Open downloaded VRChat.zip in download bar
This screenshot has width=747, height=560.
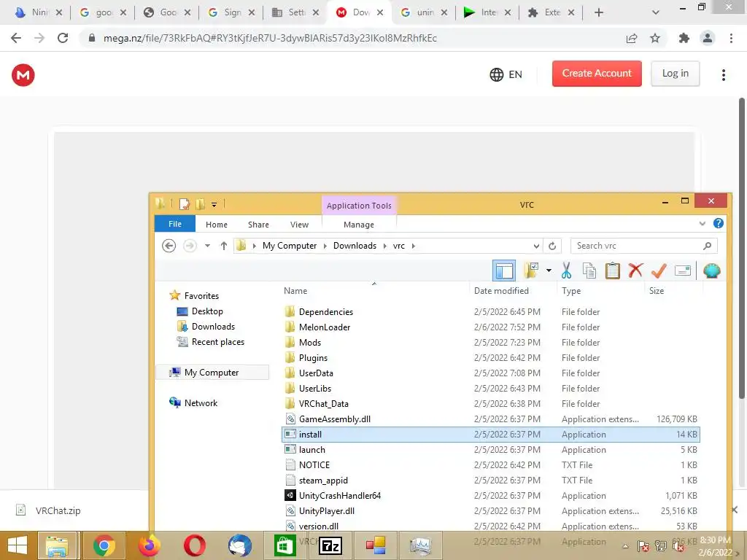57,510
